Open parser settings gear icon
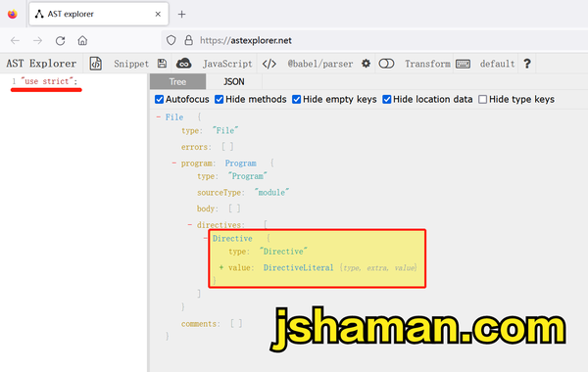The image size is (588, 372). click(x=366, y=64)
